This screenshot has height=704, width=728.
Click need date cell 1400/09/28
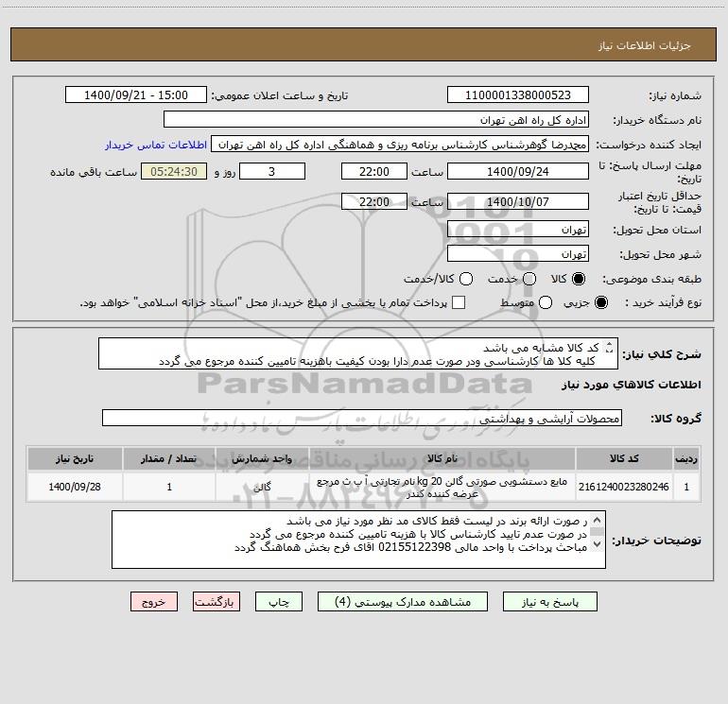[75, 487]
